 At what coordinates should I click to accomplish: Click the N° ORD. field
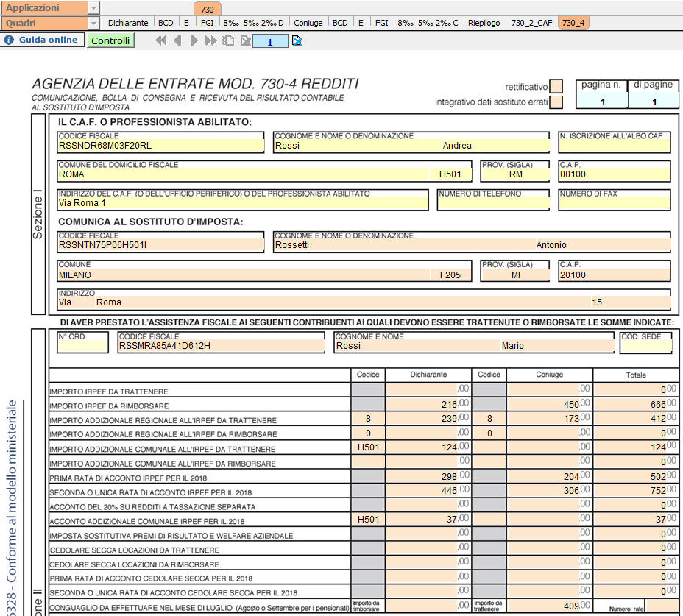pos(82,345)
